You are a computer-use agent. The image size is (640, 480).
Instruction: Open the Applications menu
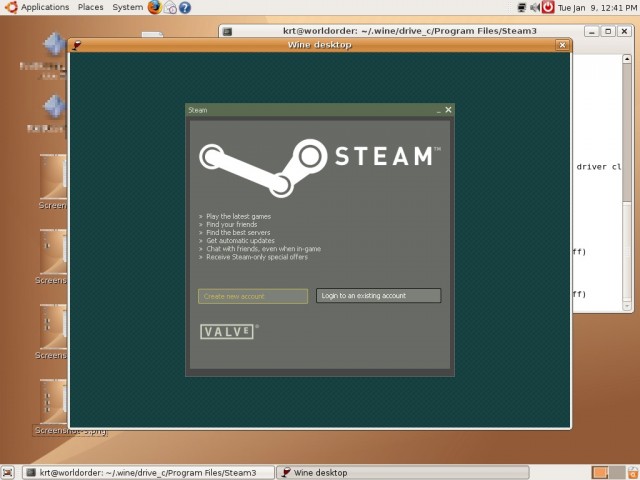coord(45,7)
